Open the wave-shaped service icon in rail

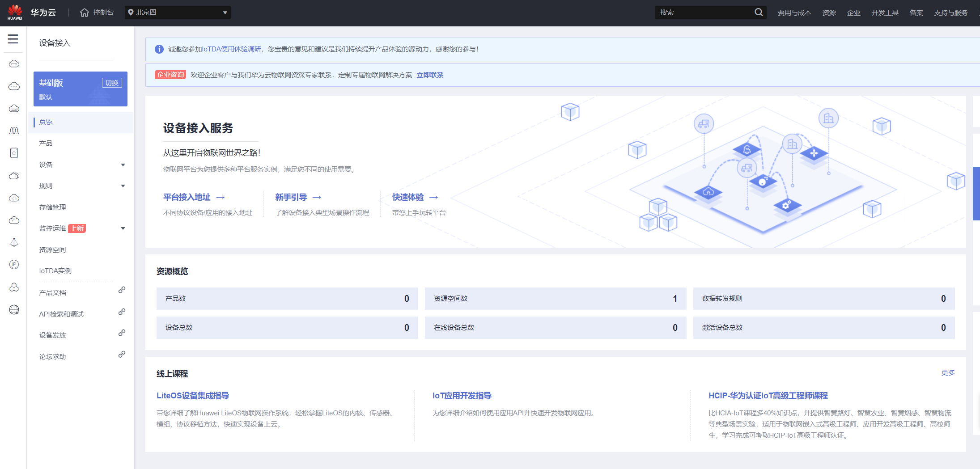click(x=14, y=131)
